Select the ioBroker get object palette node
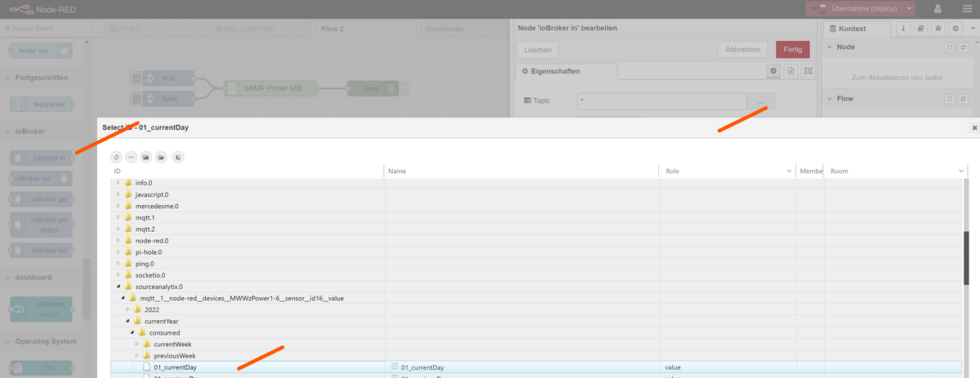The width and height of the screenshot is (980, 378). [41, 225]
